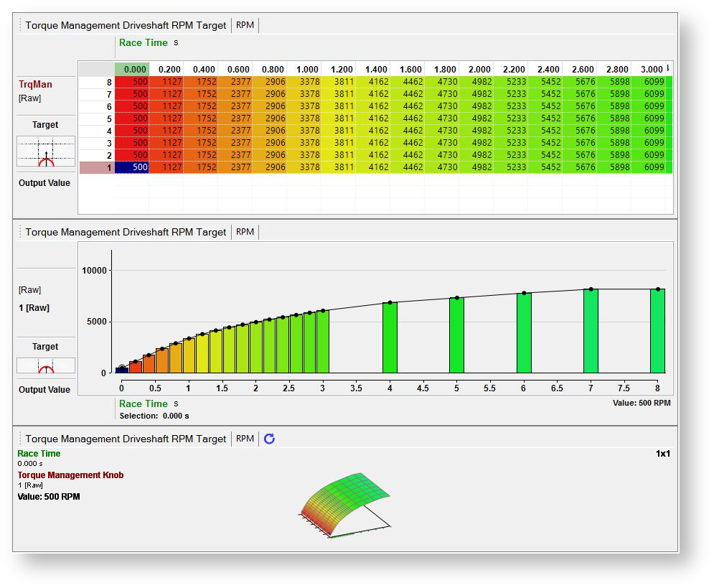
Task: Click the 1x1 size indicator in the 3D panel
Action: (662, 454)
